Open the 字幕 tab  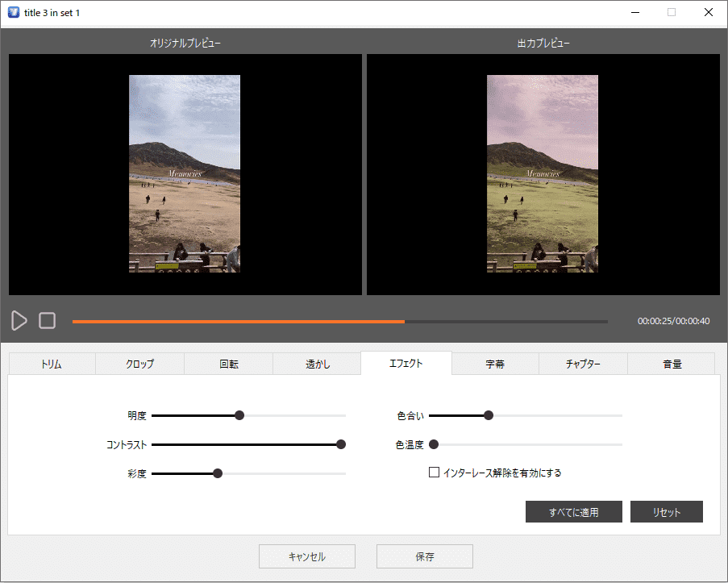coord(495,364)
